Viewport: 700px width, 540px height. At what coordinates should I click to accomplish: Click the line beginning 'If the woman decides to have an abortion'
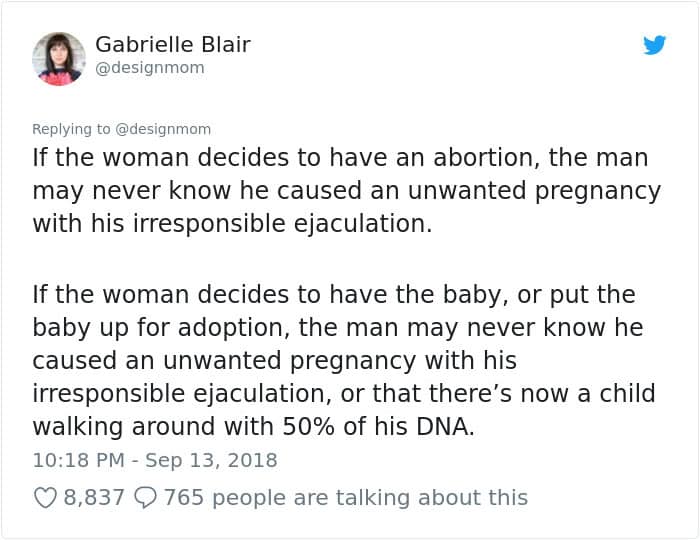tap(340, 158)
